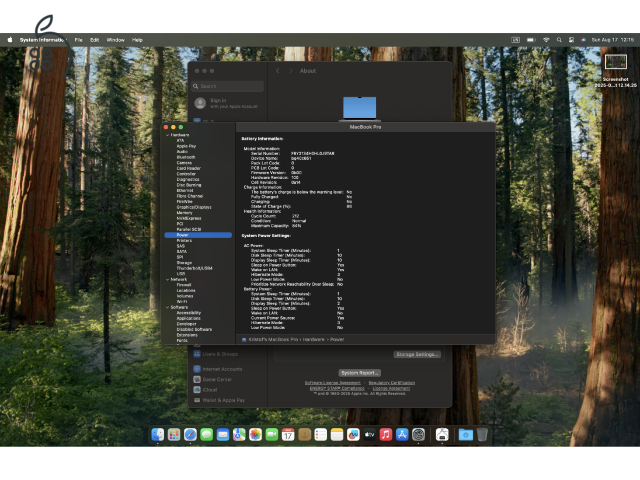Select Power in the hardware list

pos(198,235)
